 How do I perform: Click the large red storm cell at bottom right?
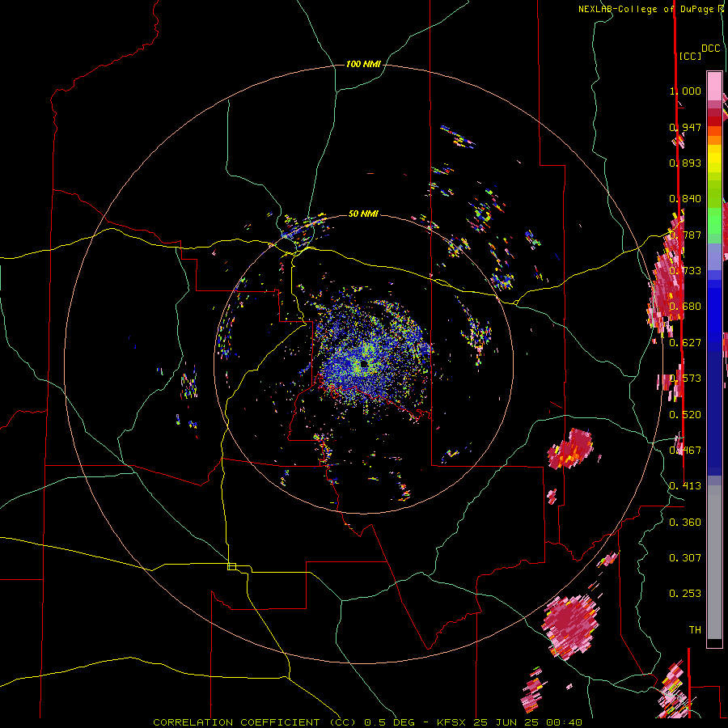[x=570, y=626]
